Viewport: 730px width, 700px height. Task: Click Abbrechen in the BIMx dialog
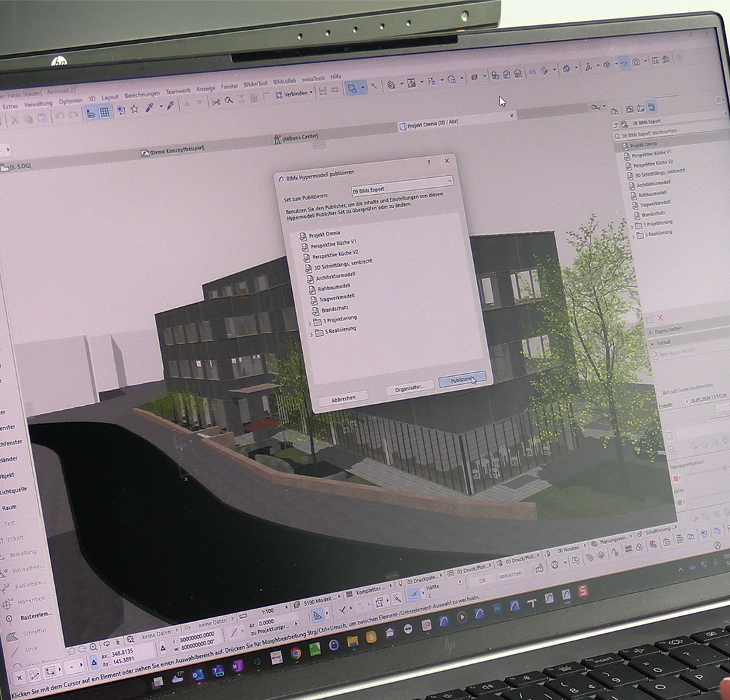[x=343, y=398]
